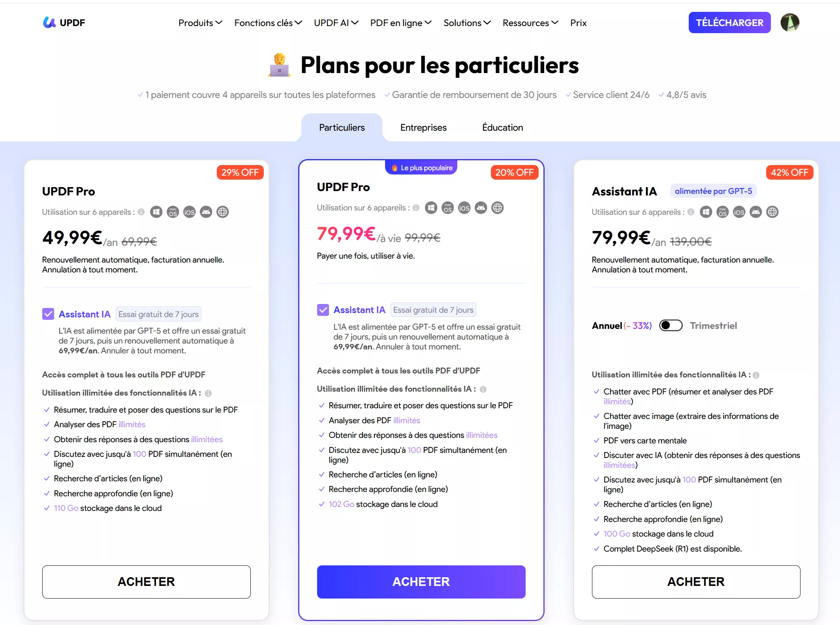Image resolution: width=840 pixels, height=625 pixels.
Task: Switch to the Entreprises tab
Action: click(x=423, y=128)
